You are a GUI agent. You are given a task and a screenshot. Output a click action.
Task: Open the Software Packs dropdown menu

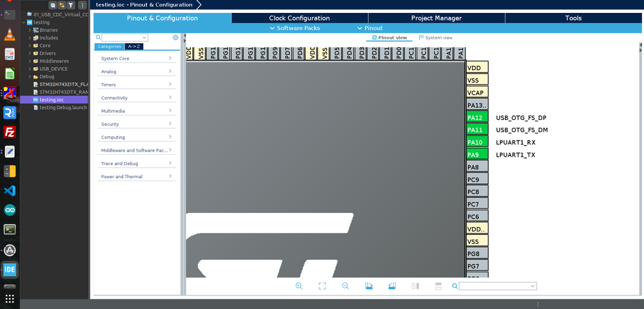click(x=295, y=28)
